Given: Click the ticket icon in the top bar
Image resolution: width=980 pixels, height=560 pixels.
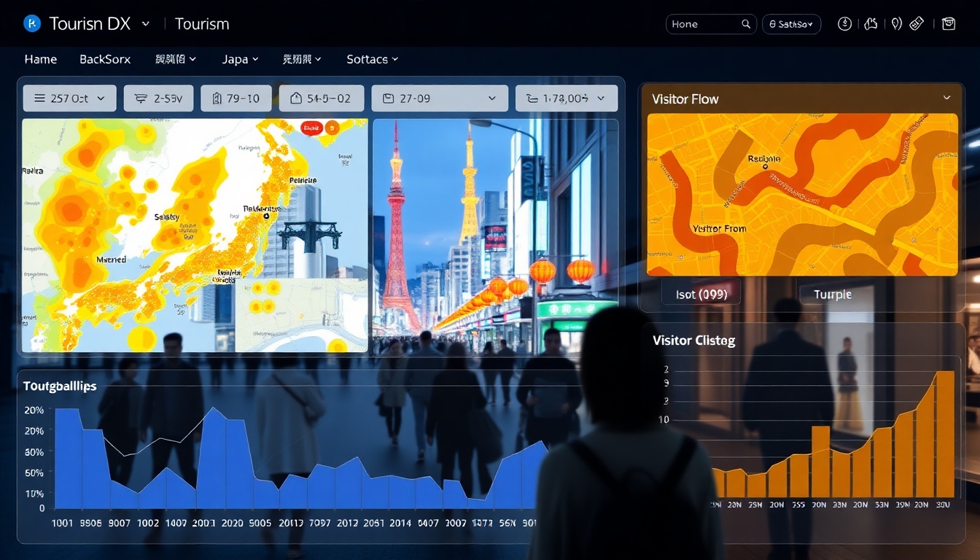Looking at the screenshot, I should click(917, 24).
